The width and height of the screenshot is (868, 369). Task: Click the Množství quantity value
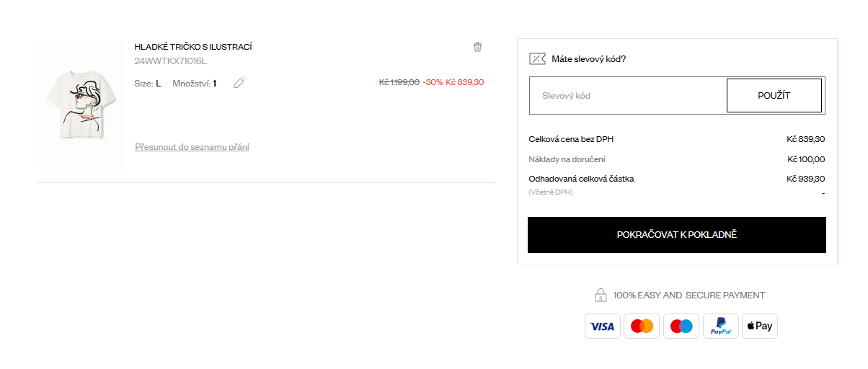click(x=214, y=84)
